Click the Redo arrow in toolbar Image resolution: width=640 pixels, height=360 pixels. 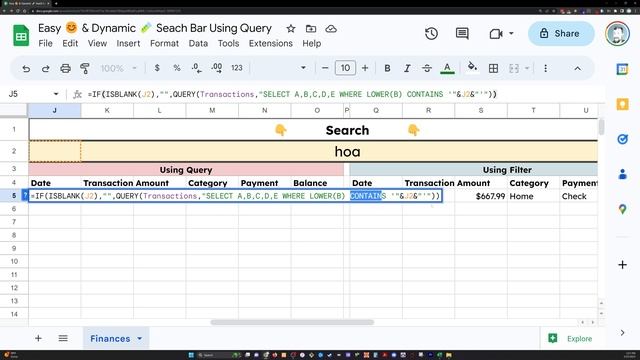(x=45, y=68)
